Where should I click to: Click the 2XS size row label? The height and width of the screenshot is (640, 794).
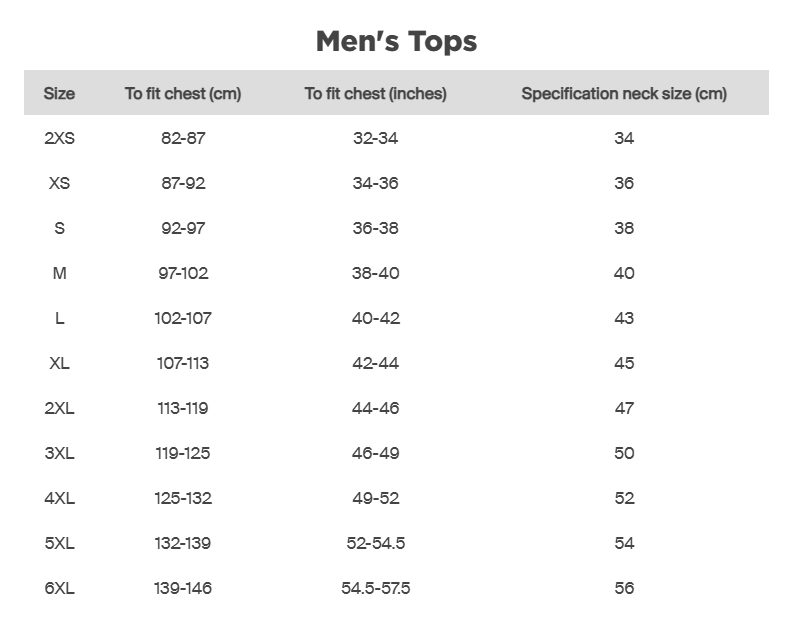59,138
